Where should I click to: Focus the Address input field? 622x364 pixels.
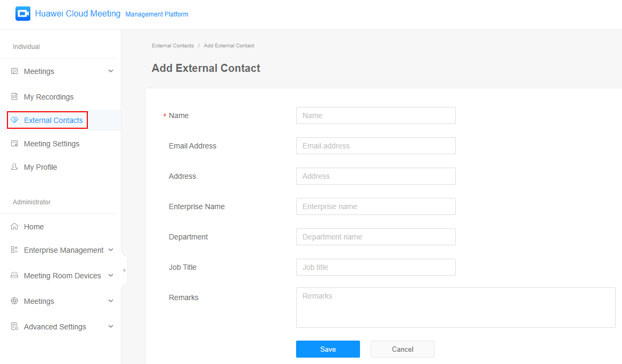pos(375,176)
